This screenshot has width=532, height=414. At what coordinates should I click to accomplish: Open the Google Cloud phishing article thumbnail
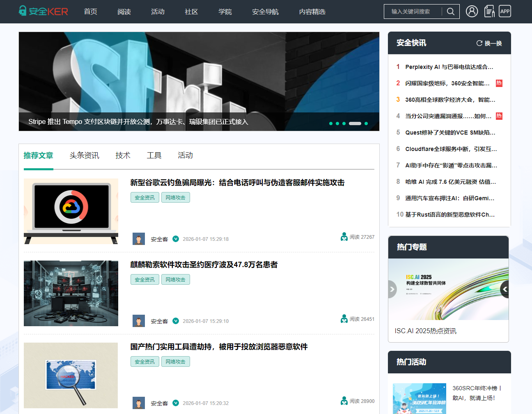71,211
